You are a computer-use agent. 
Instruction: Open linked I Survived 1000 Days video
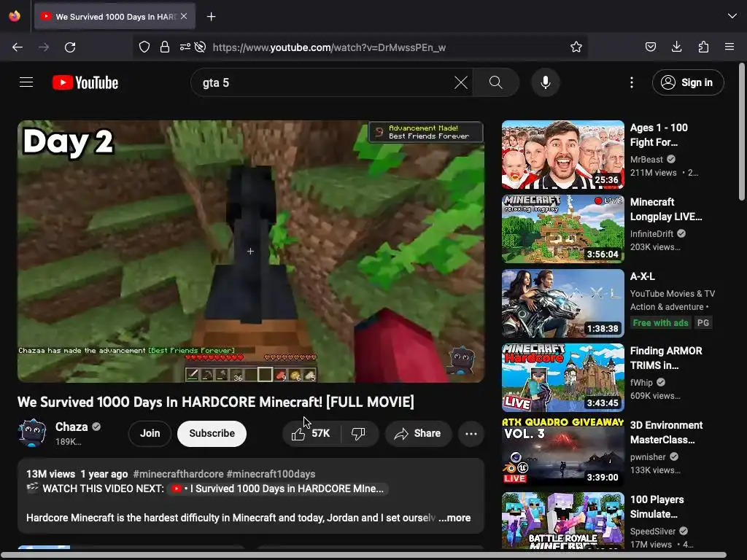coord(278,489)
